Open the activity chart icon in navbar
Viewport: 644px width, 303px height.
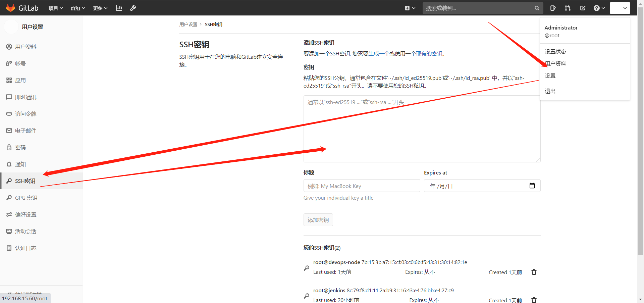[x=119, y=8]
